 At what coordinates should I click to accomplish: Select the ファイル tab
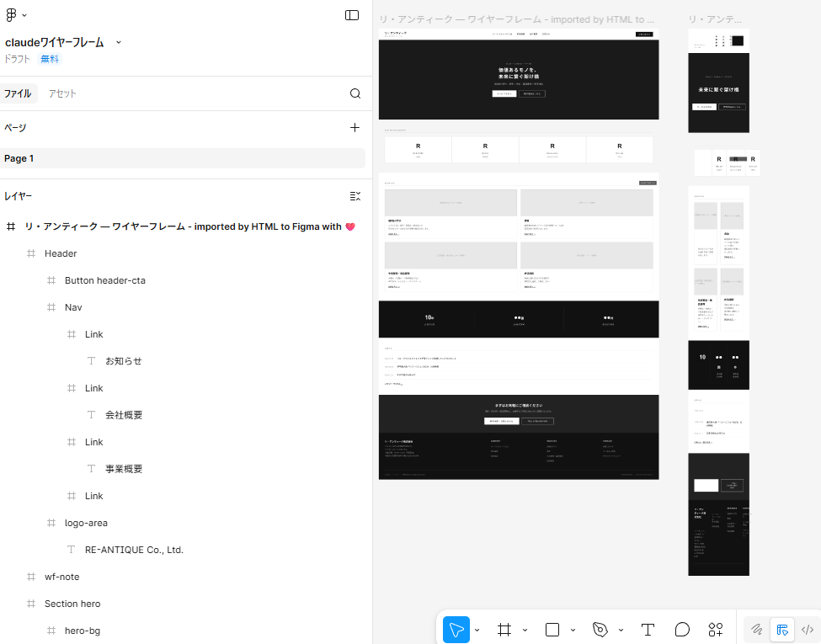point(18,93)
